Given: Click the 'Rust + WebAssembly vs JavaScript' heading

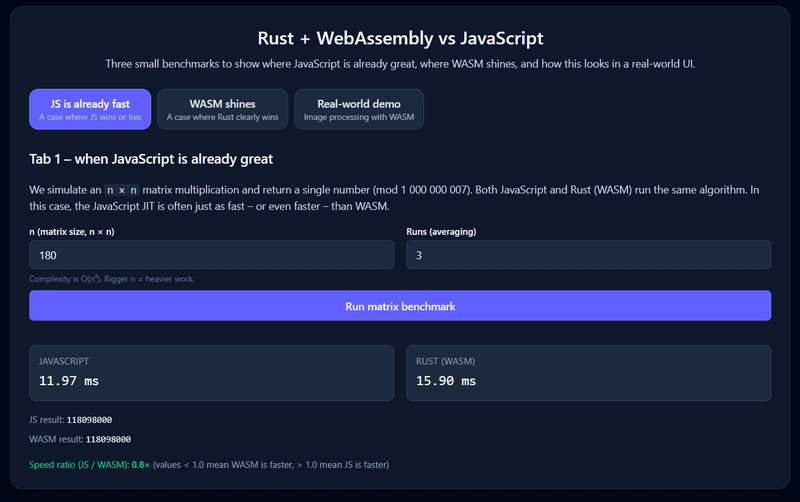Looking at the screenshot, I should [400, 38].
